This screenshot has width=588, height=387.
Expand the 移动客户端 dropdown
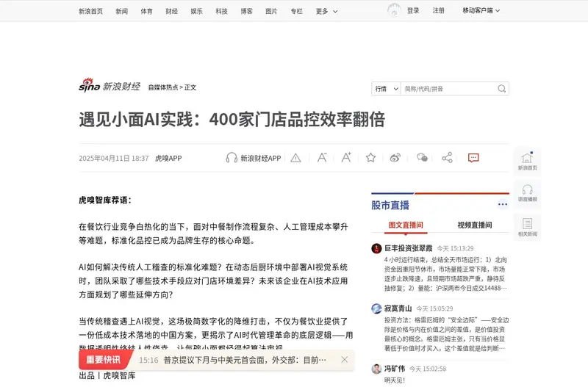pyautogui.click(x=481, y=10)
